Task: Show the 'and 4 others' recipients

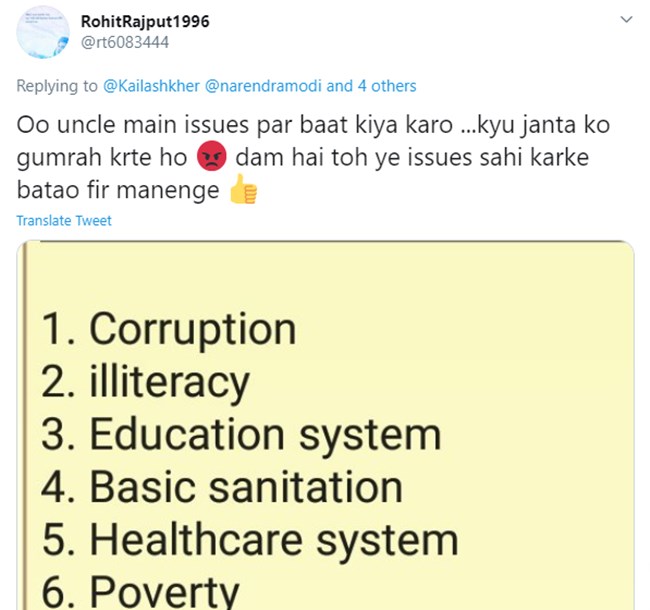Action: 371,86
